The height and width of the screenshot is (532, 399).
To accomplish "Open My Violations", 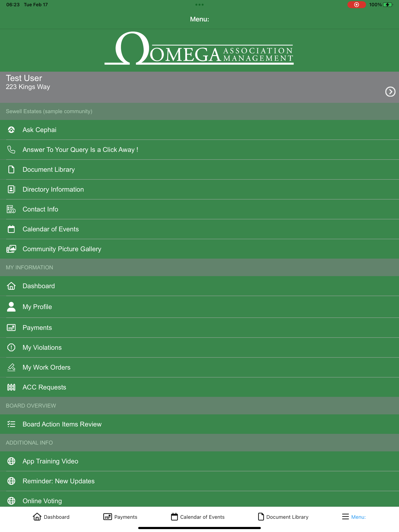I will pyautogui.click(x=199, y=347).
